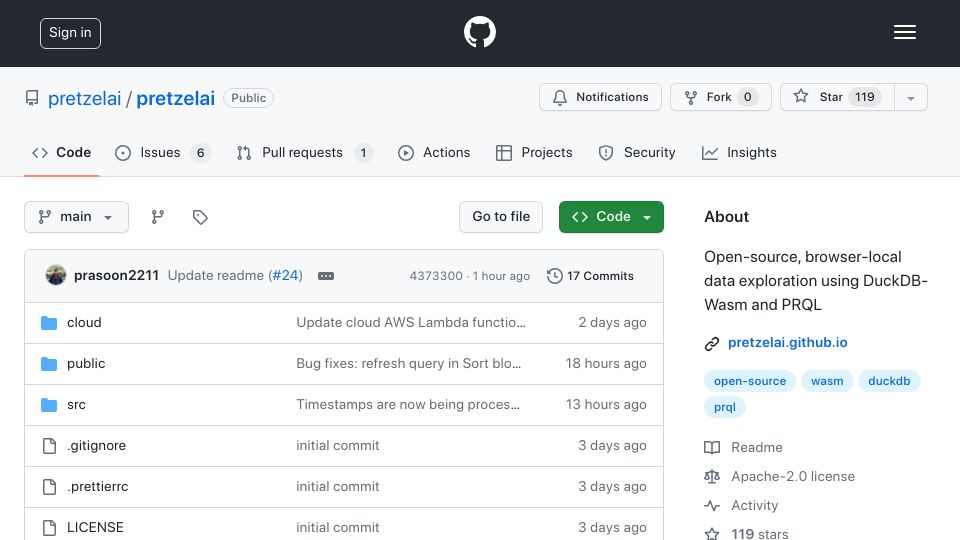
Task: Click the public folder icon
Action: pyautogui.click(x=49, y=364)
